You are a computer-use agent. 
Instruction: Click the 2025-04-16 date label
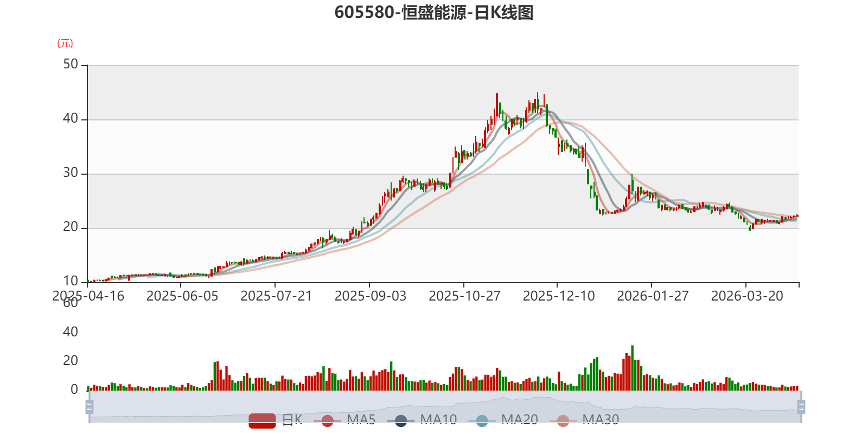(88, 296)
